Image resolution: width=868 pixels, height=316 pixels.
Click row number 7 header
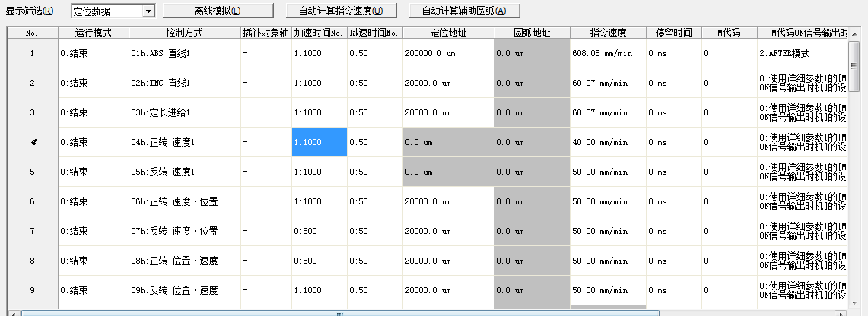click(32, 231)
